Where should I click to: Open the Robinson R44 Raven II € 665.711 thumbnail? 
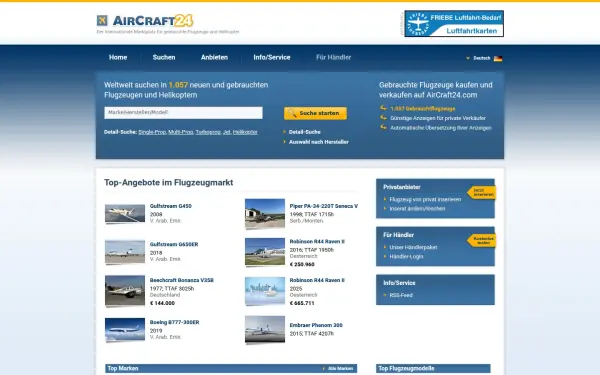point(265,291)
